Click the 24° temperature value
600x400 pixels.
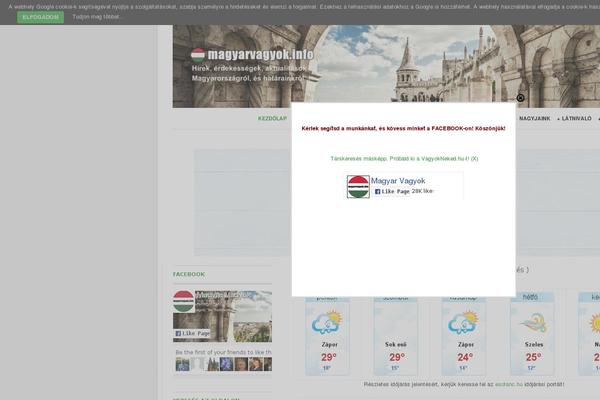(465, 358)
